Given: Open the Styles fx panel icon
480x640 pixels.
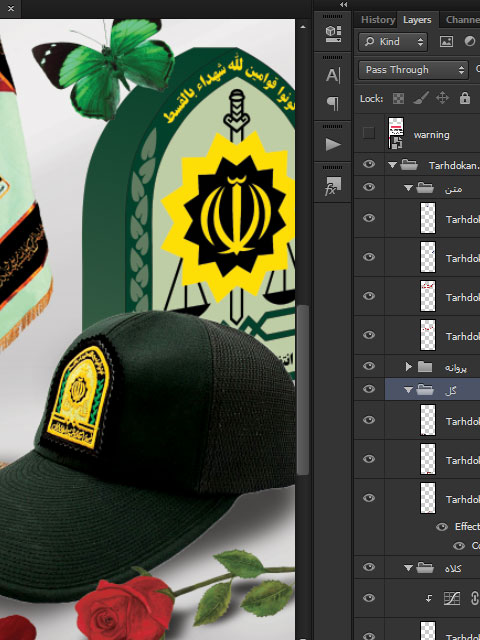Looking at the screenshot, I should tap(333, 186).
